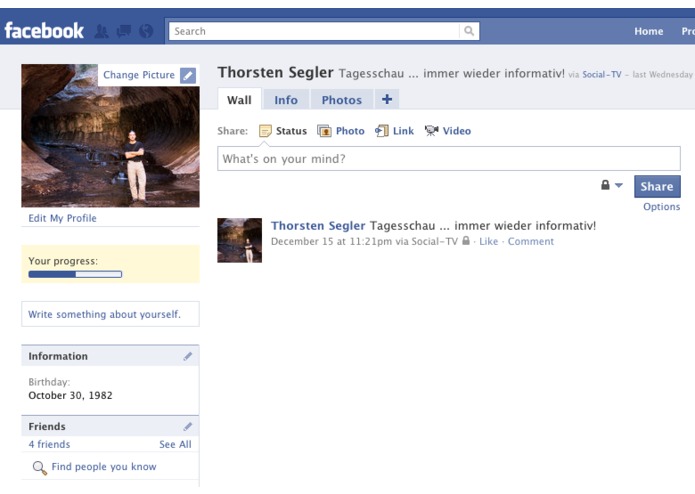
Task: Click Find people you know
Action: (x=104, y=467)
